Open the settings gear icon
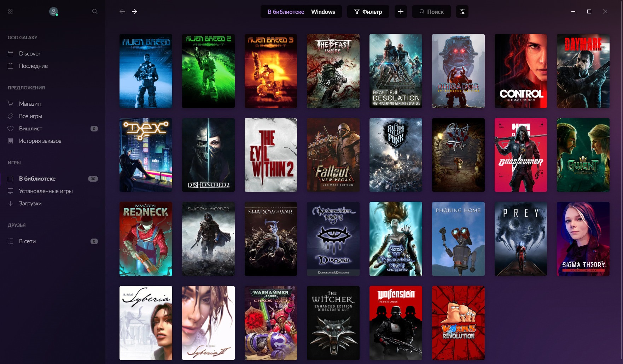The width and height of the screenshot is (623, 364). pyautogui.click(x=11, y=12)
